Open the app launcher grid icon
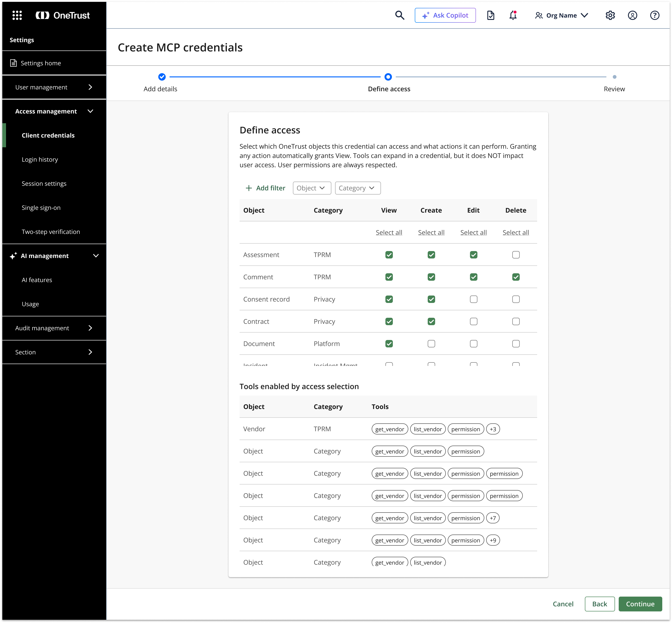The height and width of the screenshot is (623, 672). coord(17,15)
